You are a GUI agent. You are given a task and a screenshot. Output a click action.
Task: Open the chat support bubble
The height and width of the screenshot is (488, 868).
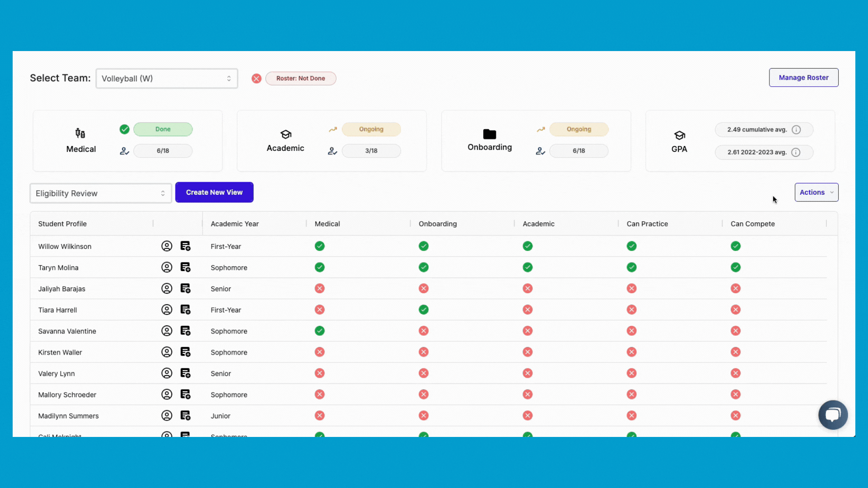tap(833, 415)
